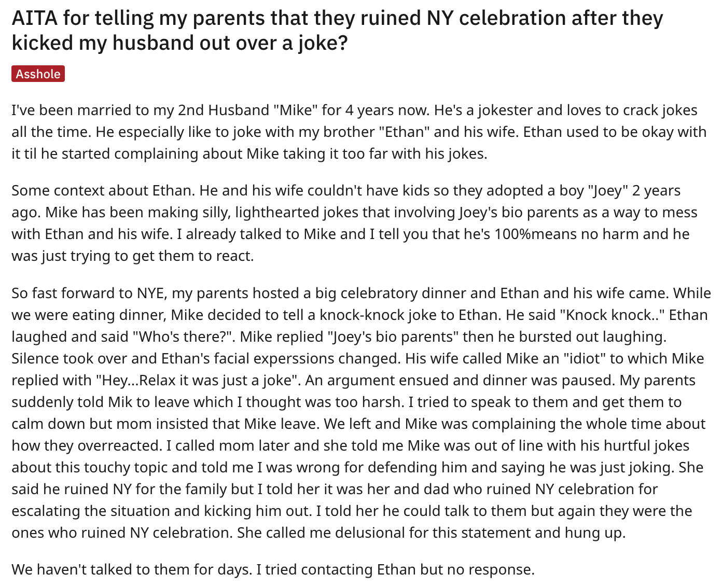The image size is (722, 588).
Task: Click the red Asshole flair tag
Action: [x=38, y=74]
